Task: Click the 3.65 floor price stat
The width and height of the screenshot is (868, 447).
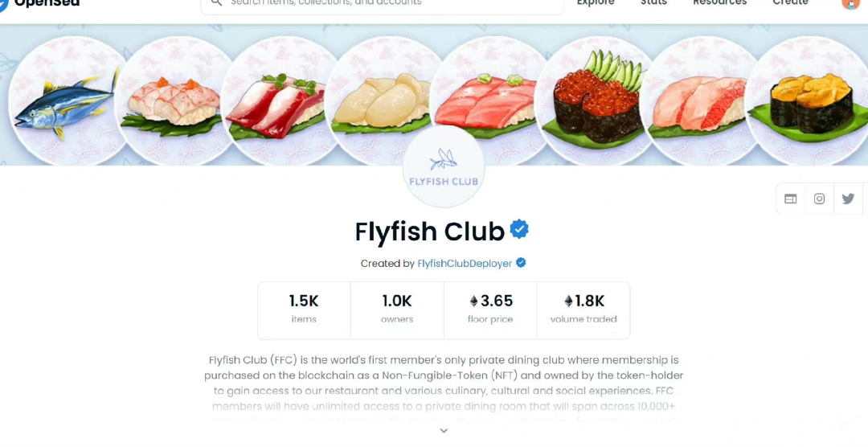Action: (x=490, y=310)
